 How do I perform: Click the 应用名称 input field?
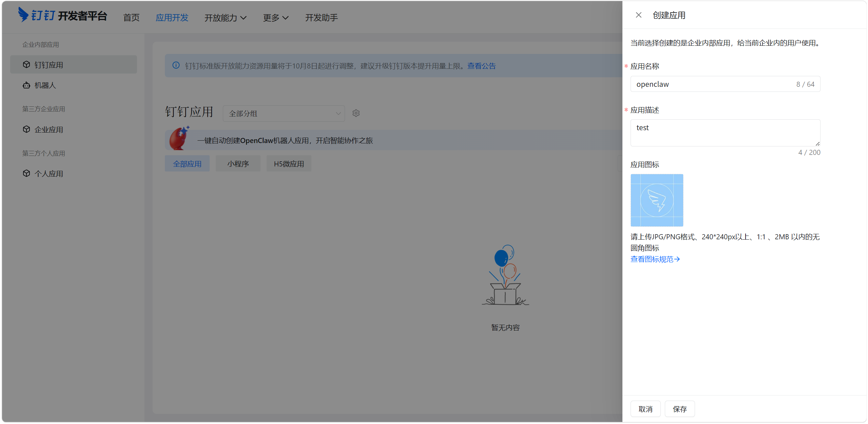point(712,84)
